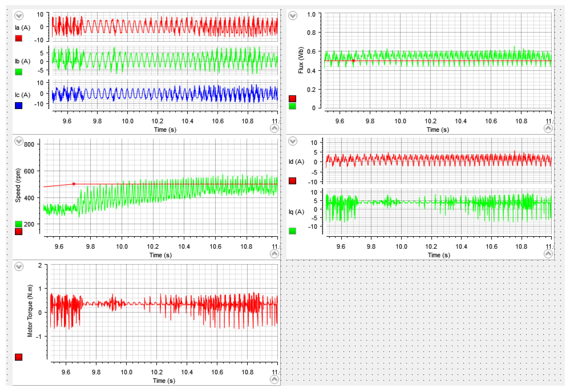Click the up-chevron below the phase currents plot
Screen dimensions: 570x392
[274, 128]
